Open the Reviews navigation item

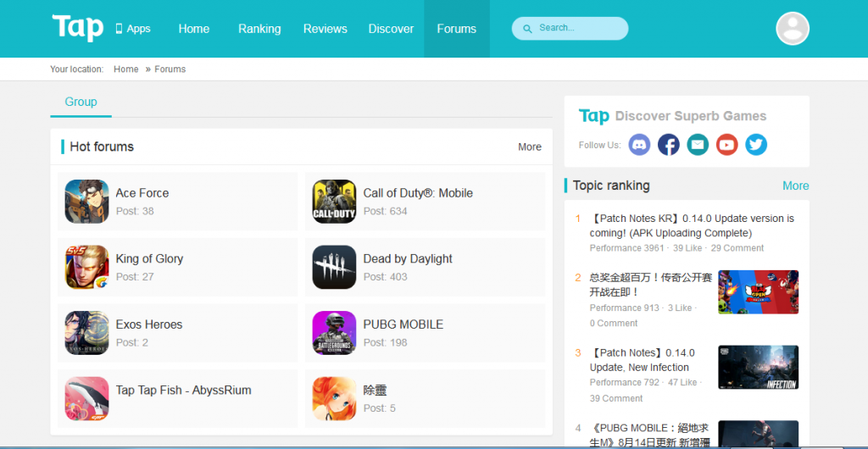pyautogui.click(x=325, y=29)
